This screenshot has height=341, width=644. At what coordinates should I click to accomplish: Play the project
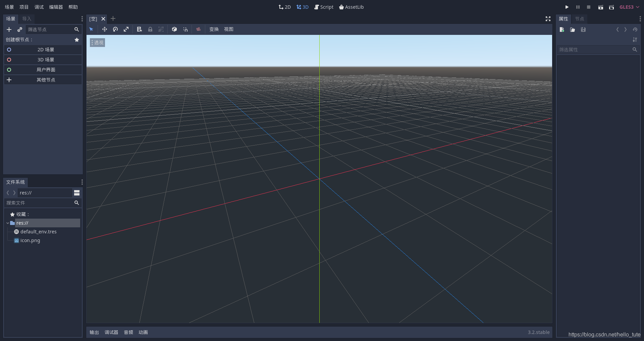click(x=567, y=7)
